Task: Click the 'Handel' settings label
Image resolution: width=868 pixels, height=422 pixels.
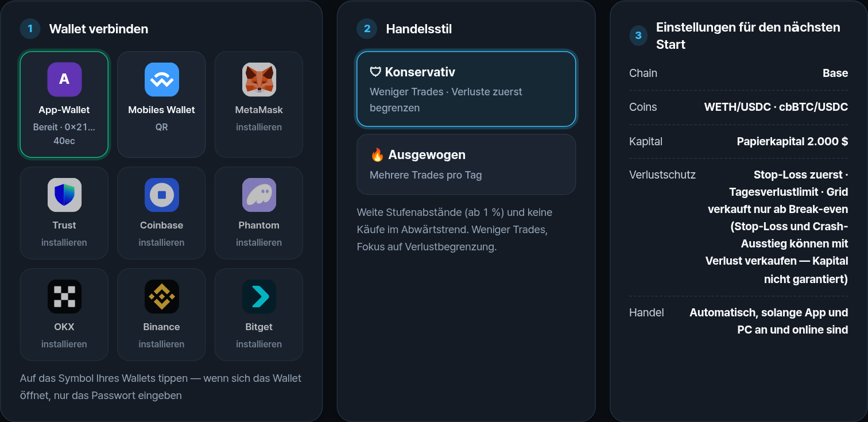Action: point(646,312)
